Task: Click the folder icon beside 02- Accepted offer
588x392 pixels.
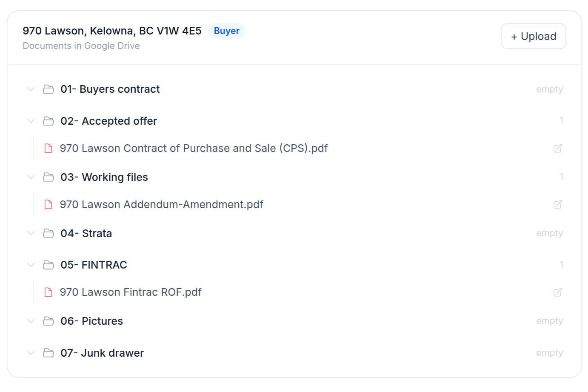Action: coord(48,121)
